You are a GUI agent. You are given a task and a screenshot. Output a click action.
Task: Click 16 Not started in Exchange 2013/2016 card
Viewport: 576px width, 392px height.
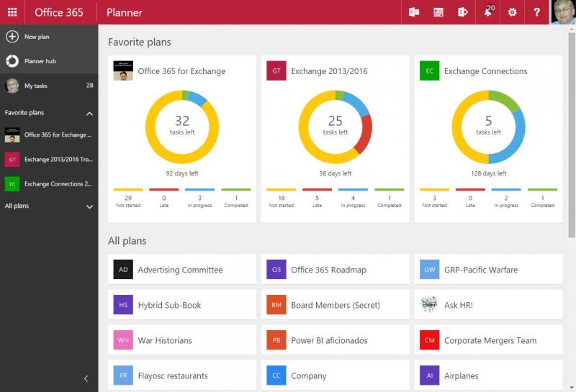281,199
